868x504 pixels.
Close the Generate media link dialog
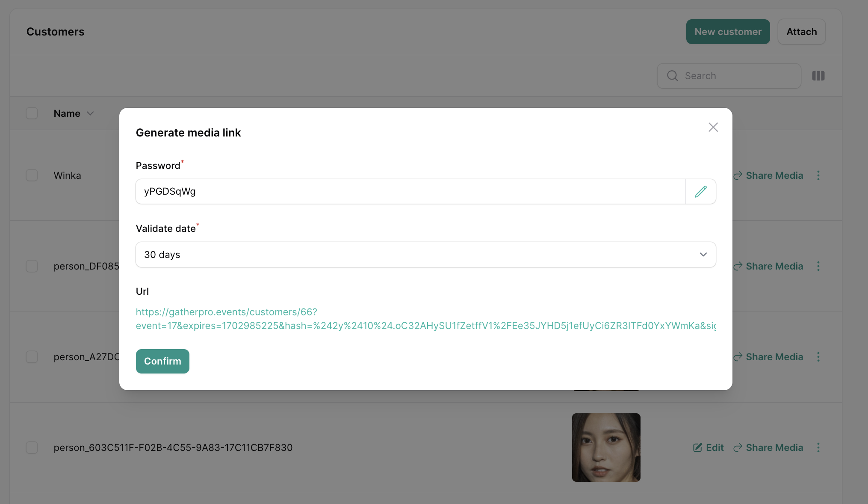[x=713, y=127]
